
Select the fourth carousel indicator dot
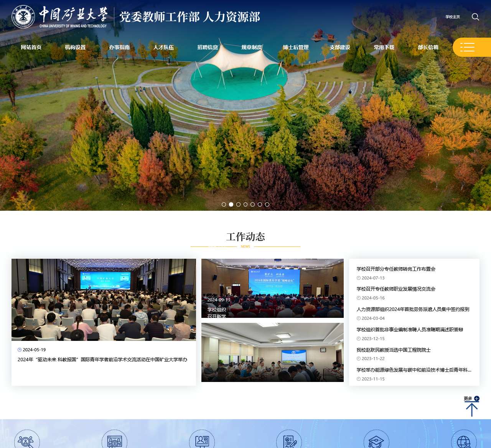point(245,205)
